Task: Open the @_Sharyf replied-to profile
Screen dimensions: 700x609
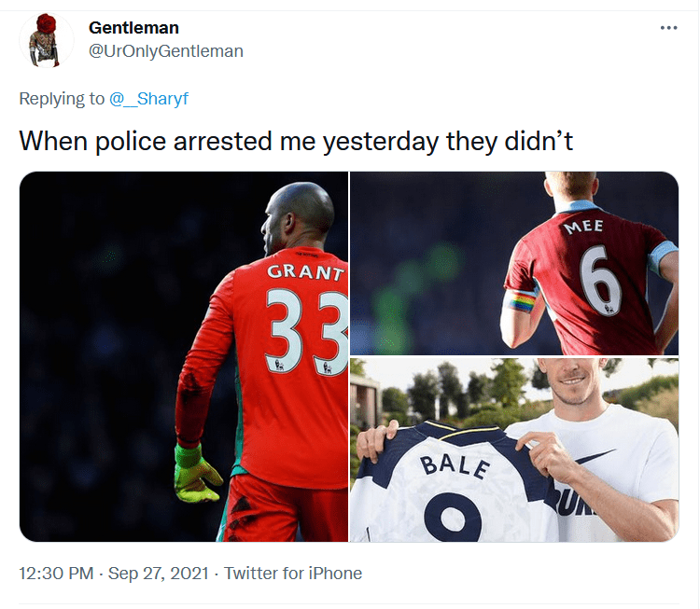Action: [148, 98]
